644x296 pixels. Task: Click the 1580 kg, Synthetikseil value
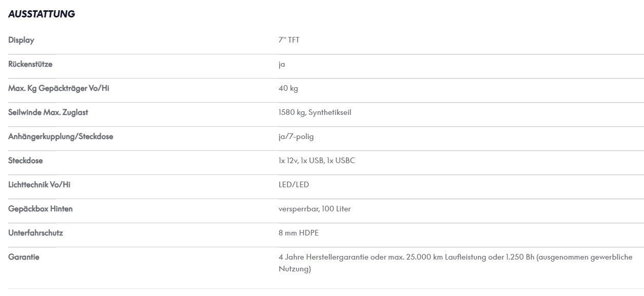pos(315,112)
